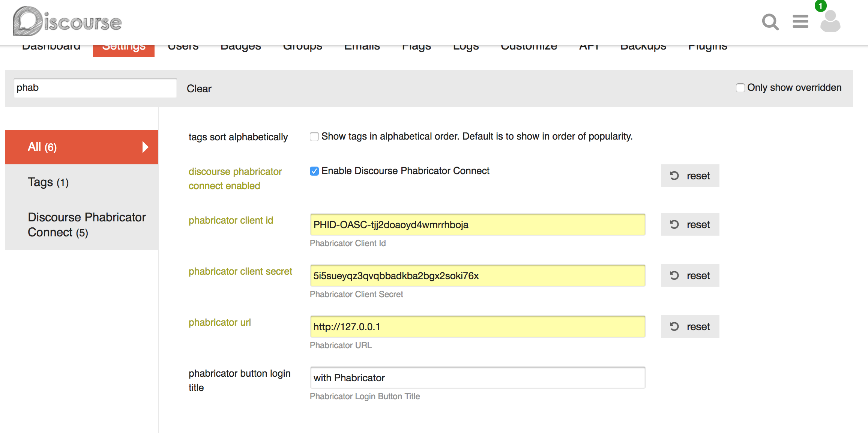Reset discourse phabricator connect enabled setting
The image size is (868, 433).
tap(690, 176)
